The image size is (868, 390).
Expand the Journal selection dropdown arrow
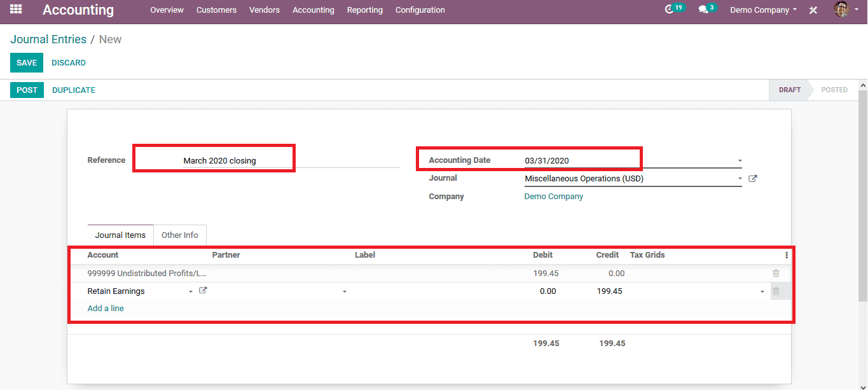coord(740,179)
